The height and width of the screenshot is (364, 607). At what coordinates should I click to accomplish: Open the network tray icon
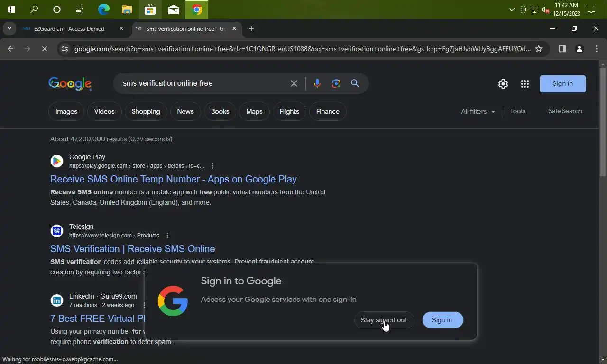(534, 9)
